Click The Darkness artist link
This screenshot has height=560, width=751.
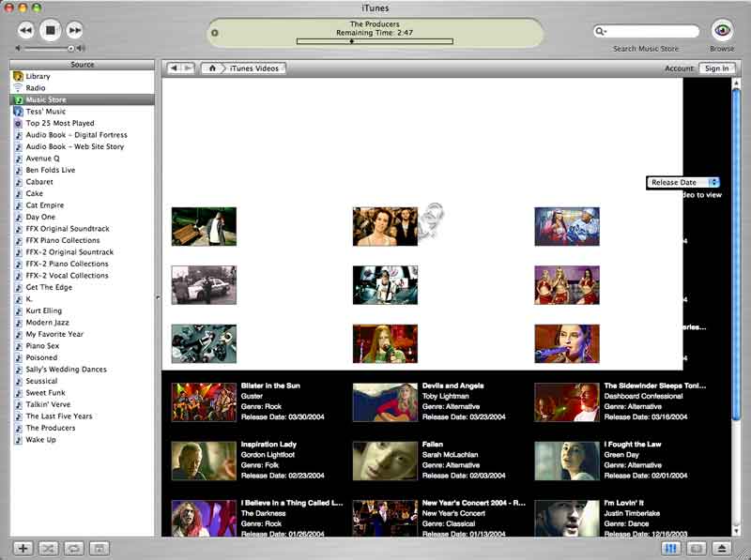[x=264, y=514]
